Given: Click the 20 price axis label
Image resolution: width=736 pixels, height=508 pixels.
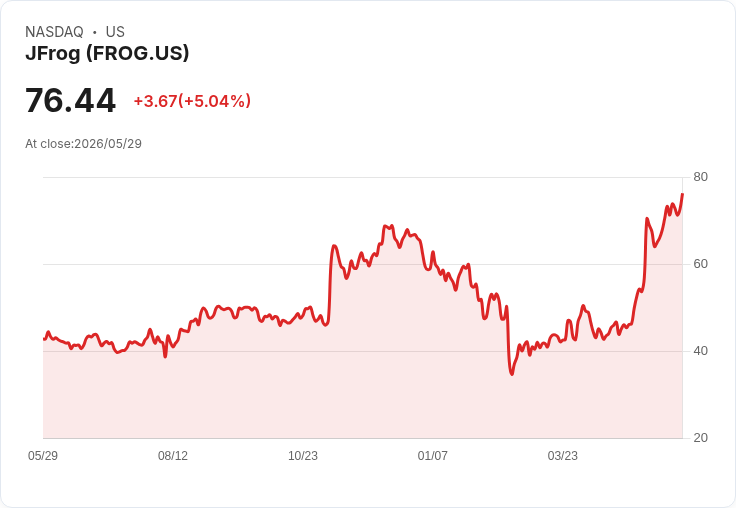Looking at the screenshot, I should point(700,438).
